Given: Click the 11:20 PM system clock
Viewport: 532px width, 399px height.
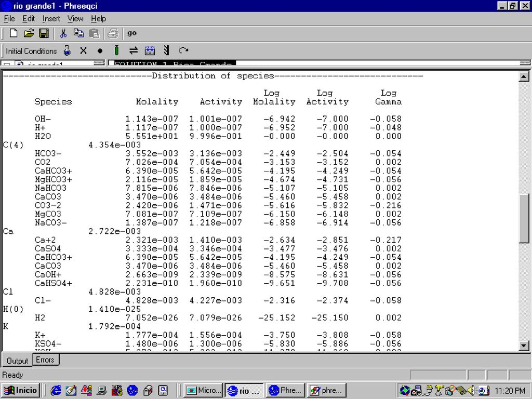Looking at the screenshot, I should (x=510, y=391).
